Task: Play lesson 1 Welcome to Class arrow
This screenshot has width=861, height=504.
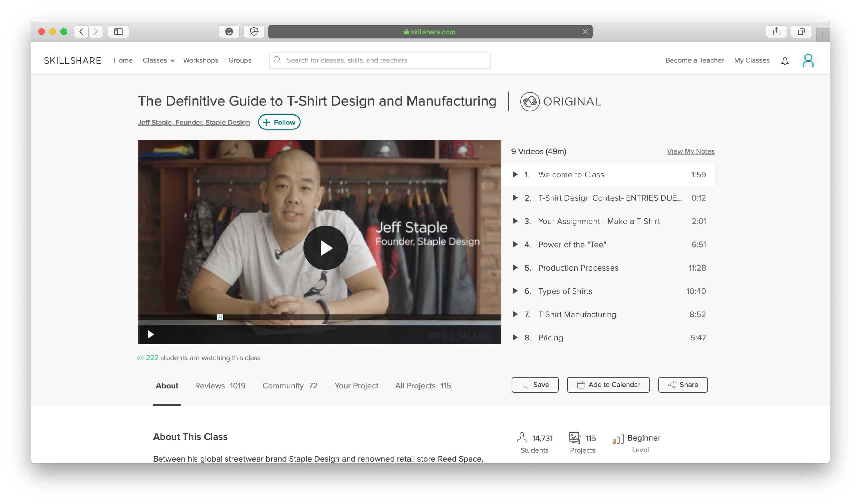Action: pyautogui.click(x=515, y=174)
